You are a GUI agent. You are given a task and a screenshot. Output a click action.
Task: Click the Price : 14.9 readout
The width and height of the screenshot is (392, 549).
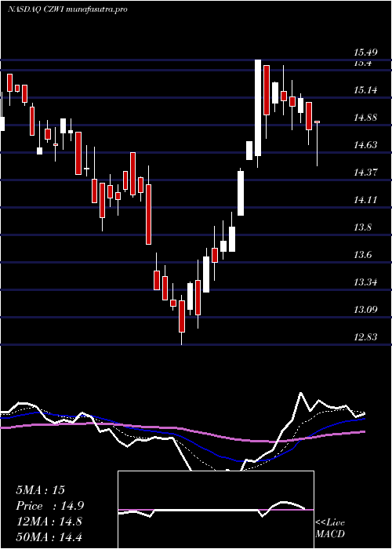[49, 506]
